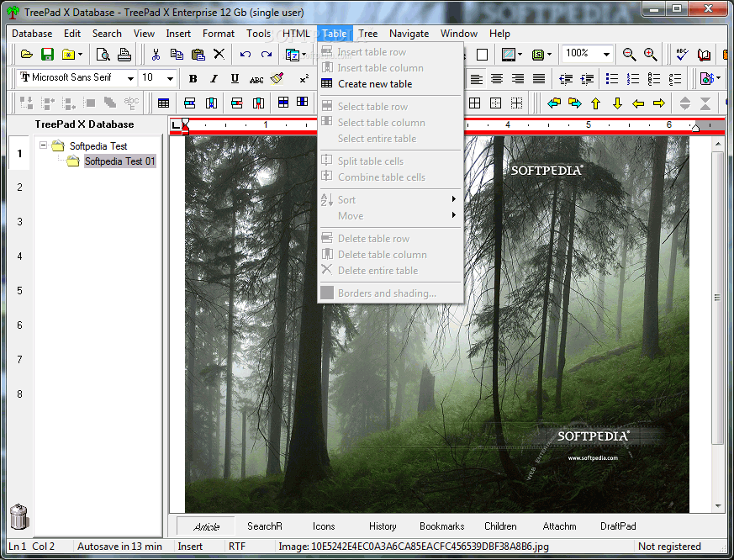Choose Create new table from the Table menu
This screenshot has height=560, width=734.
(375, 84)
